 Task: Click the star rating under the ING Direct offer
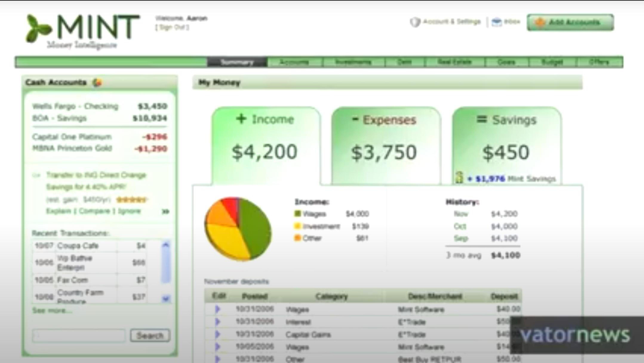[132, 200]
